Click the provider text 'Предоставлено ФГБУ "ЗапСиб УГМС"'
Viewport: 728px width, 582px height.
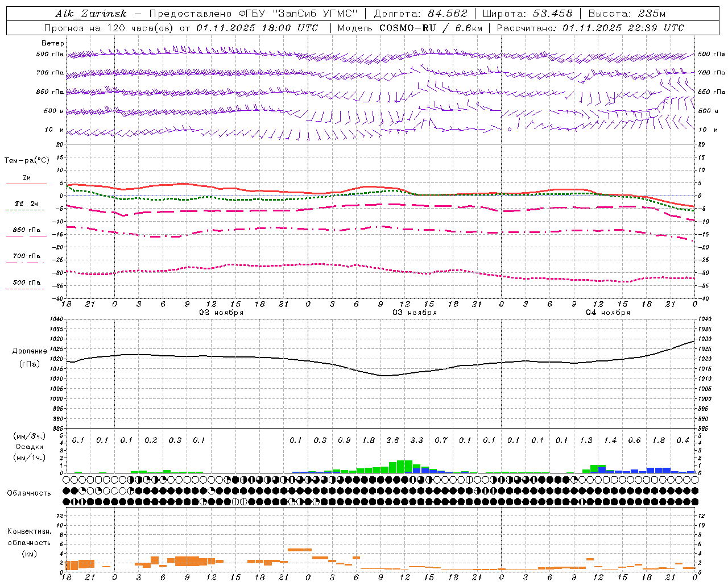(x=254, y=14)
